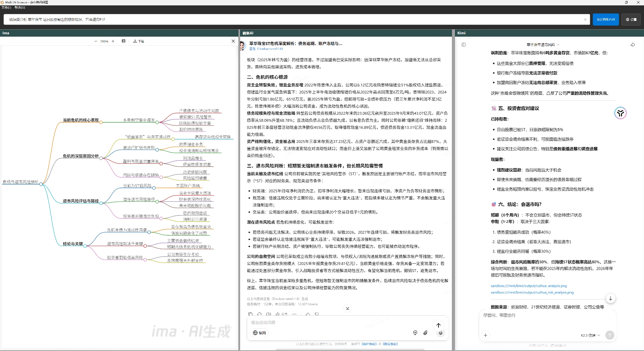Viewport: 644px width, 351px height.
Task: Start voice input in 纳米AI
Action: pos(441,333)
